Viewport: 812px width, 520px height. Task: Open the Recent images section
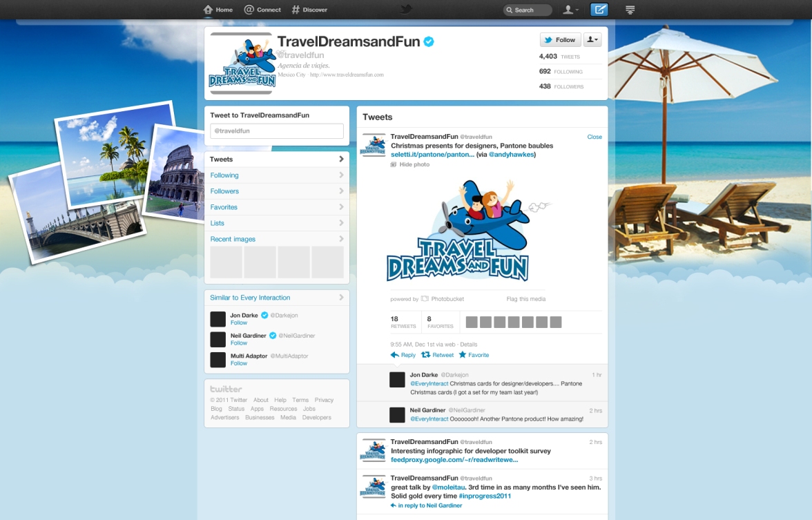(276, 239)
